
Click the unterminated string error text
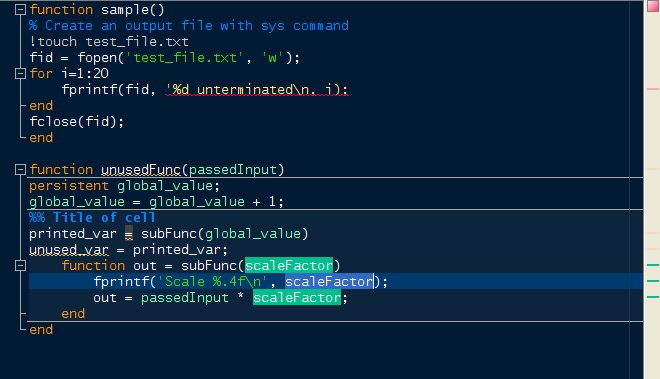point(256,90)
